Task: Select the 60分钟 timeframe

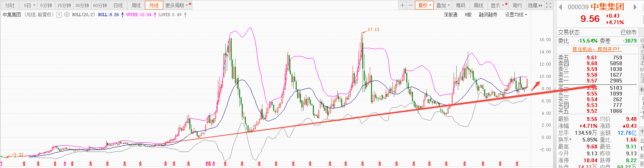Action: 100,5
